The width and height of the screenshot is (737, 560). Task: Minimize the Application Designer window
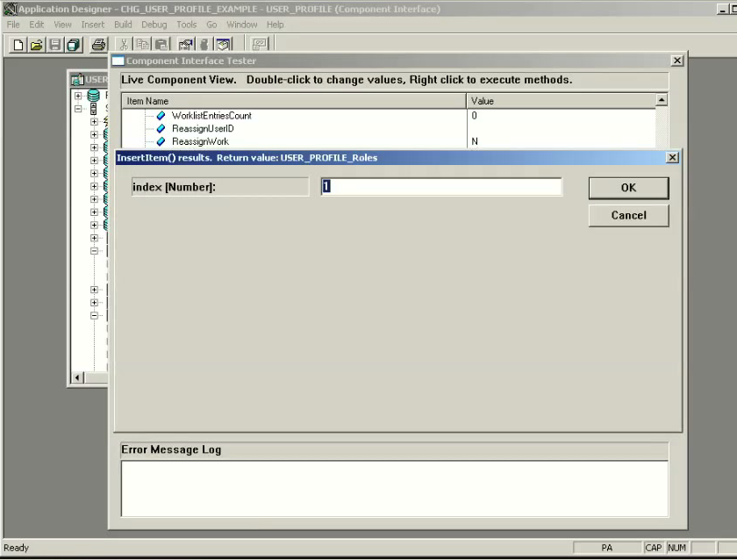tap(722, 9)
